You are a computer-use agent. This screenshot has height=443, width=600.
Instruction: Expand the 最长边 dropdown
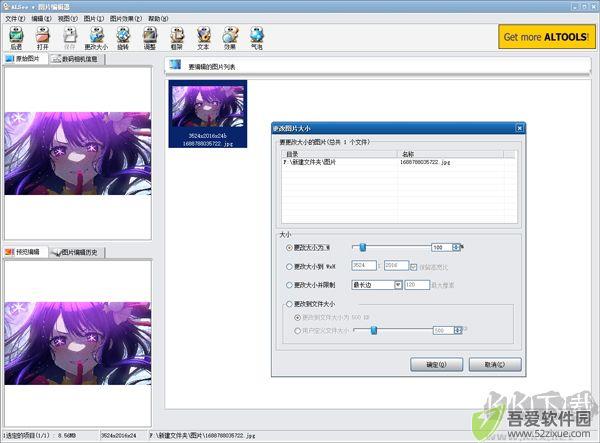(398, 285)
